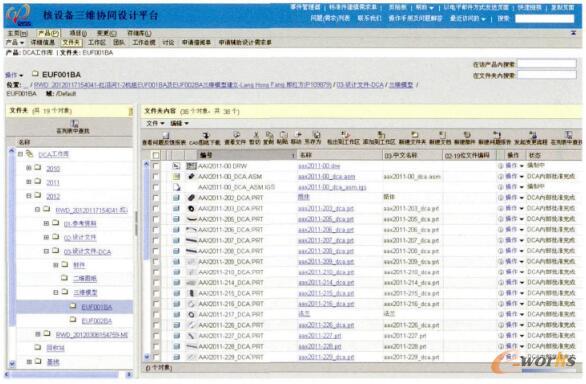Expand the 2011 folder in tree
Viewport: 586px width, 384px height.
[x=28, y=182]
